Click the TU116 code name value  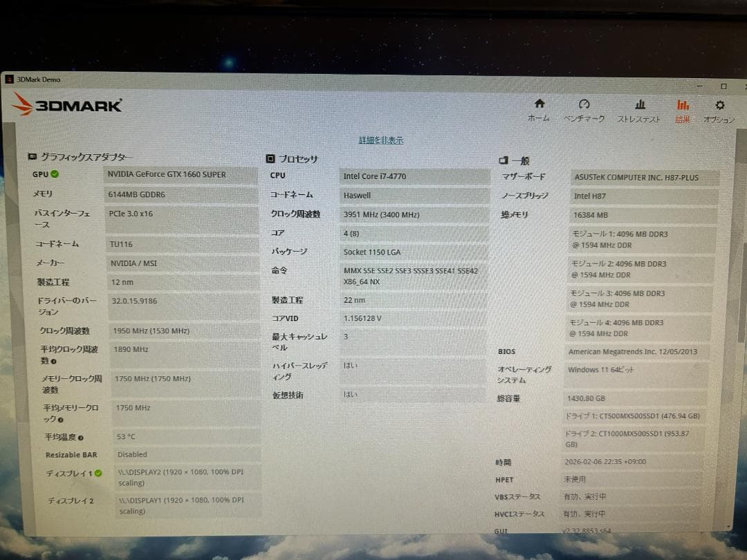[183, 244]
